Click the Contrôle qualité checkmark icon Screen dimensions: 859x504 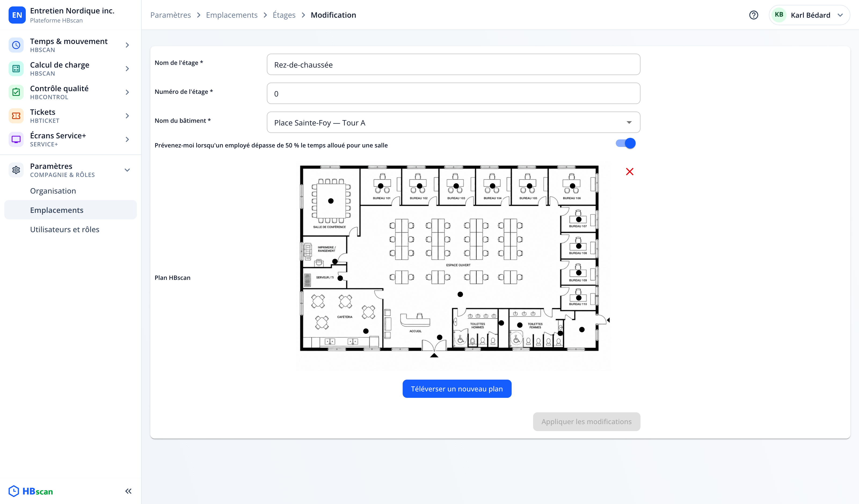click(16, 92)
